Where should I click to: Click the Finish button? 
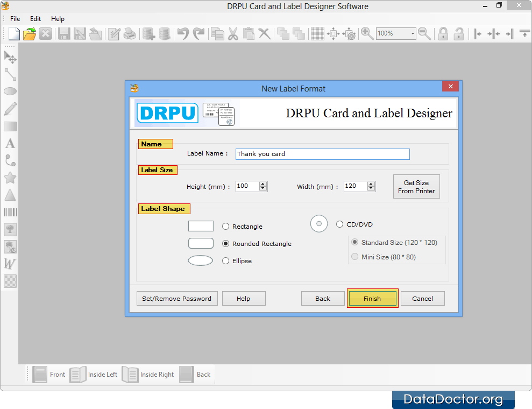(372, 298)
